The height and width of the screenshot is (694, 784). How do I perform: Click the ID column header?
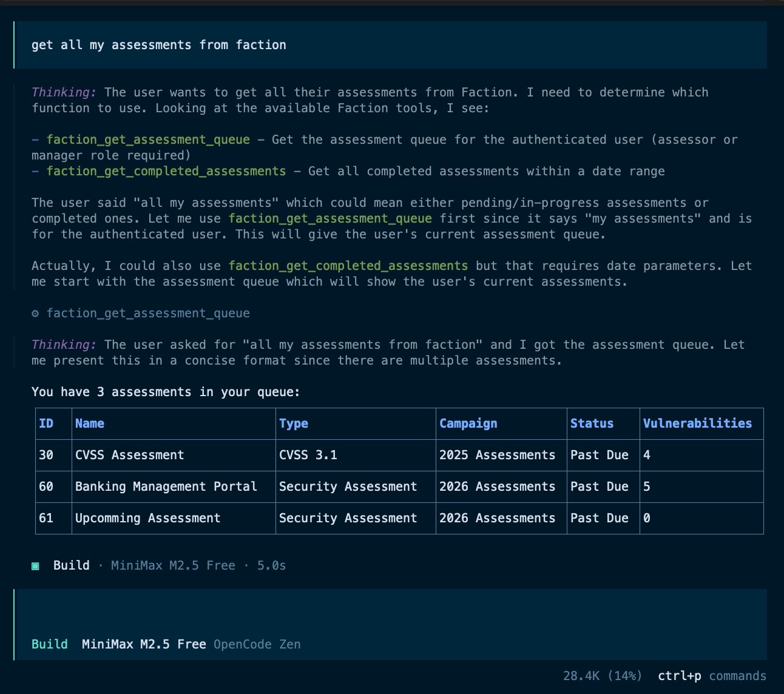(x=46, y=423)
